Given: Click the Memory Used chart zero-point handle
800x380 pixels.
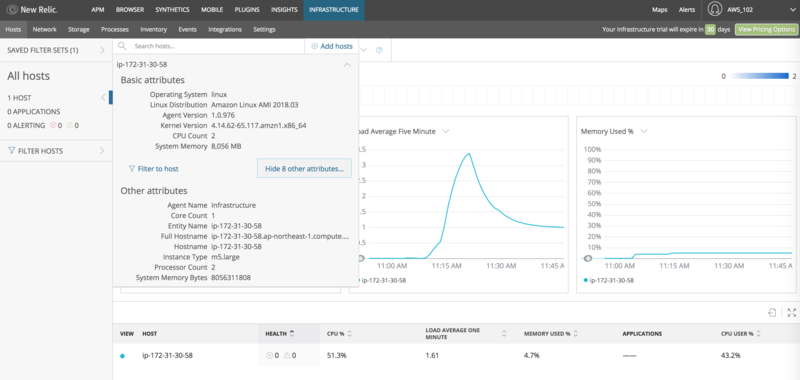Looking at the screenshot, I should pos(587,258).
